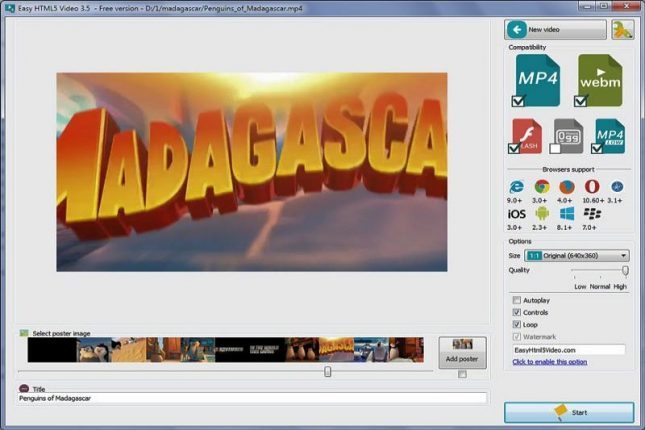This screenshot has height=430, width=645.
Task: Uncheck the MP4 compatibility checkbox
Action: coord(518,101)
